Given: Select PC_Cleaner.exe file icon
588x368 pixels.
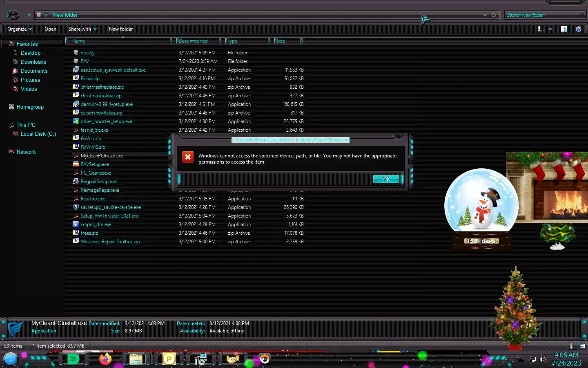Looking at the screenshot, I should pos(76,173).
